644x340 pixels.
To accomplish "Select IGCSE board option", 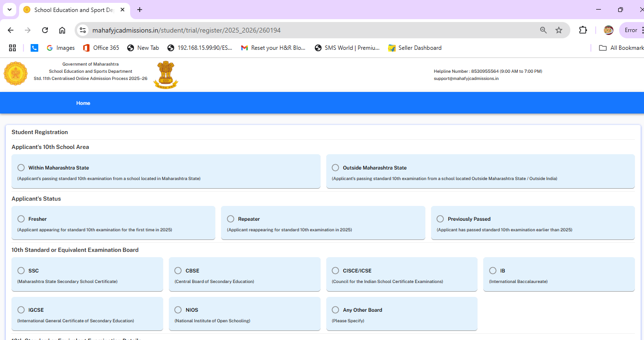I will 21,310.
